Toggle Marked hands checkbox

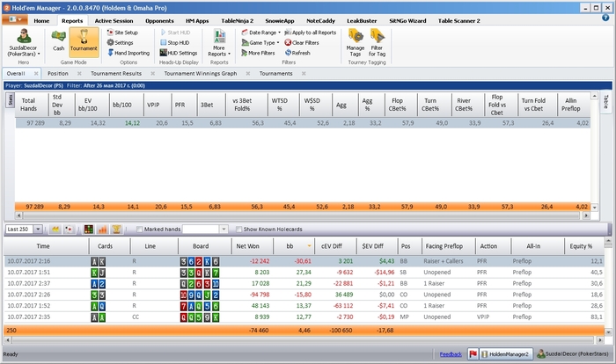click(x=139, y=229)
